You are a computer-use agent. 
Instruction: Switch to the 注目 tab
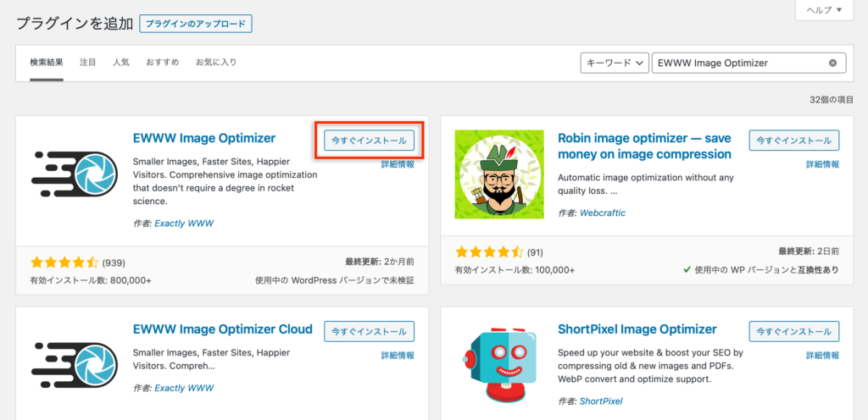[x=88, y=63]
